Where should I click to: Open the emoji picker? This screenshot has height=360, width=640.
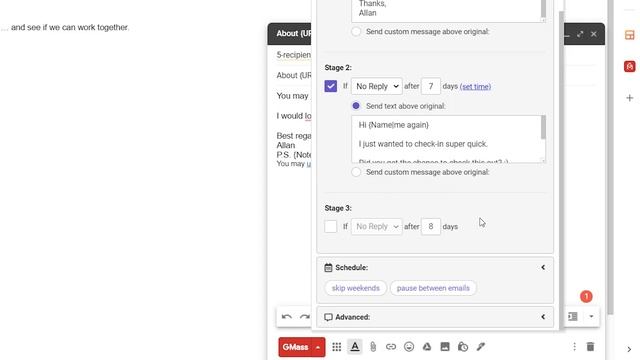(409, 347)
